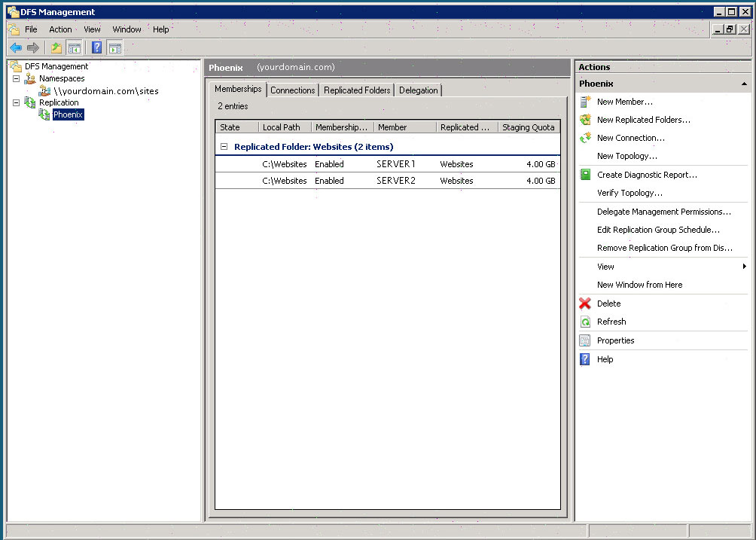Click Remove Replication Group from Display action

(665, 248)
